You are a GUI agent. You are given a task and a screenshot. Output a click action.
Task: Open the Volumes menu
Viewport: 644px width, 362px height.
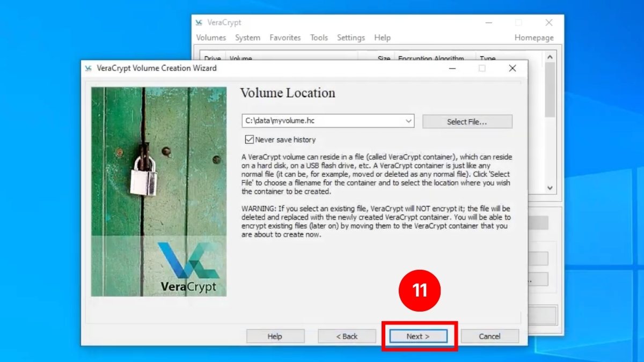pos(210,38)
